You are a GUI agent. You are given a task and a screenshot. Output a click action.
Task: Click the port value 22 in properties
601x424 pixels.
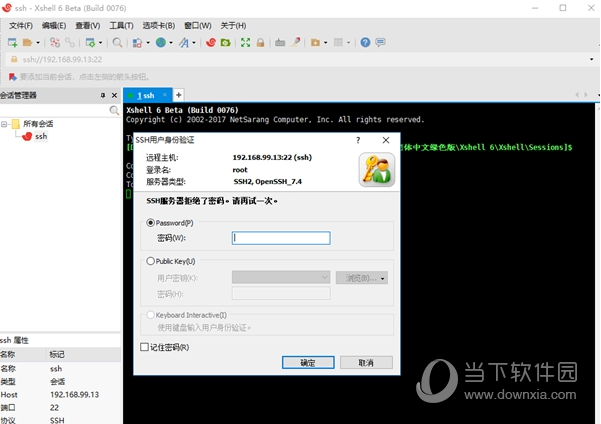(54, 408)
